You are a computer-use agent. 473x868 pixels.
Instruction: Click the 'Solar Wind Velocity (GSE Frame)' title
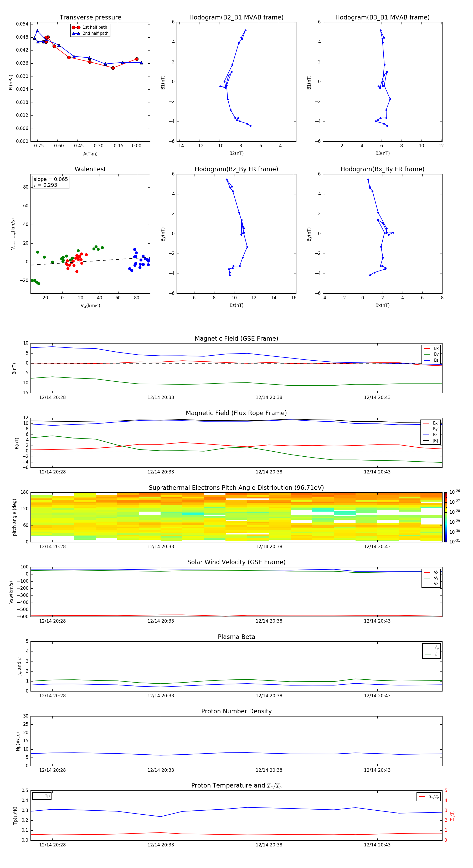236,562
